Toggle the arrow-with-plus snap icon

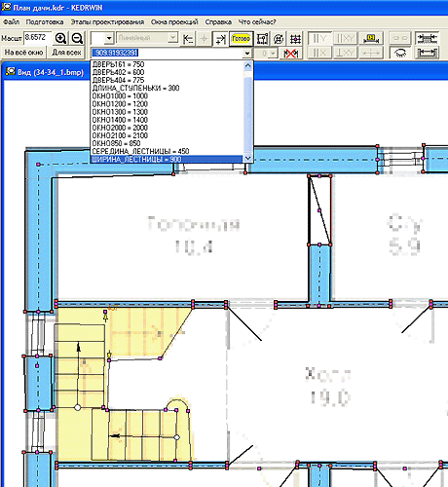point(220,39)
